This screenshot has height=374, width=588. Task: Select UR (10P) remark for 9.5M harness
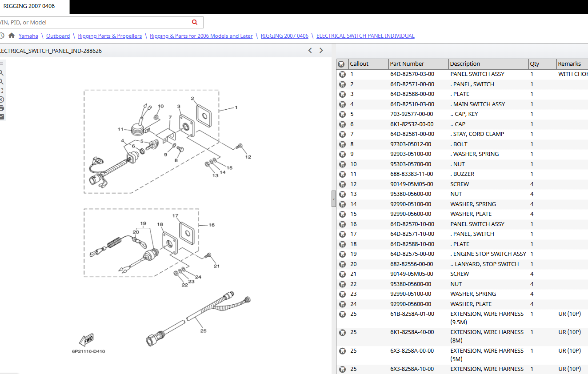(569, 314)
